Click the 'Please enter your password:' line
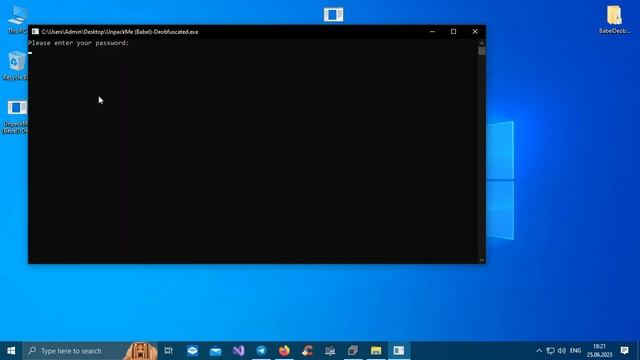Image resolution: width=640 pixels, height=360 pixels. [79, 43]
